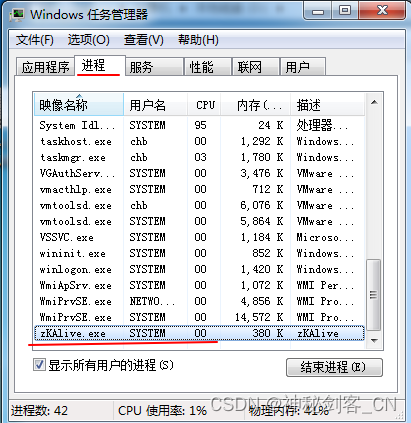The image size is (411, 423).
Task: Open the 文件(F) menu
Action: click(x=34, y=40)
